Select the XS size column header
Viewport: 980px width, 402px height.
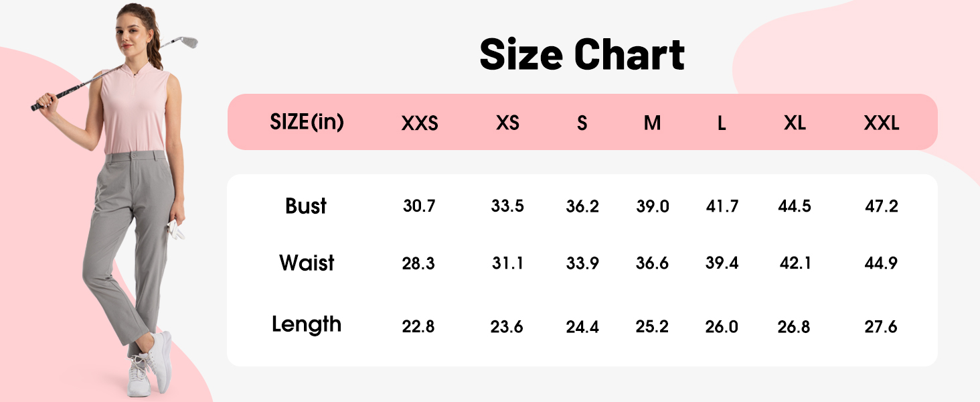point(508,123)
